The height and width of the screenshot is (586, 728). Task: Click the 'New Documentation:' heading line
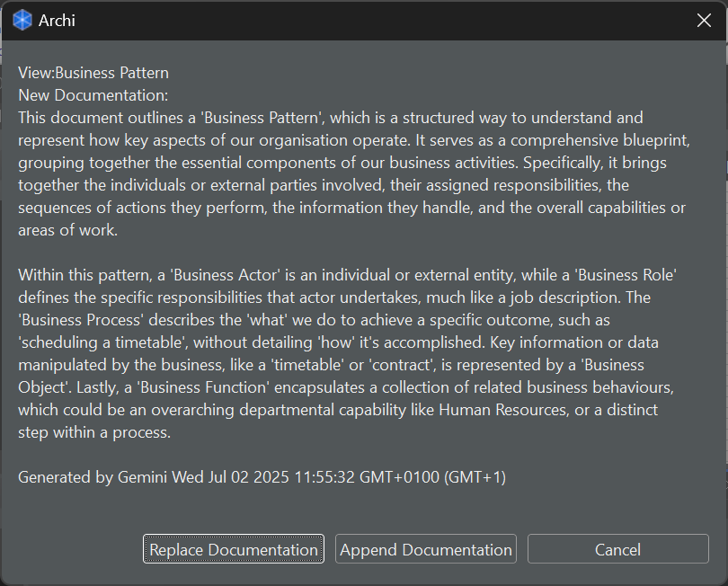93,95
